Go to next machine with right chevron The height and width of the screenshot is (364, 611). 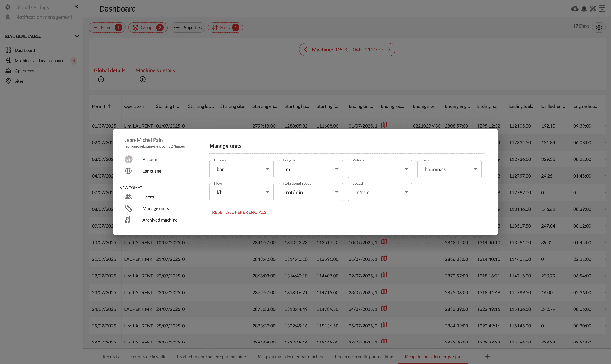[389, 50]
